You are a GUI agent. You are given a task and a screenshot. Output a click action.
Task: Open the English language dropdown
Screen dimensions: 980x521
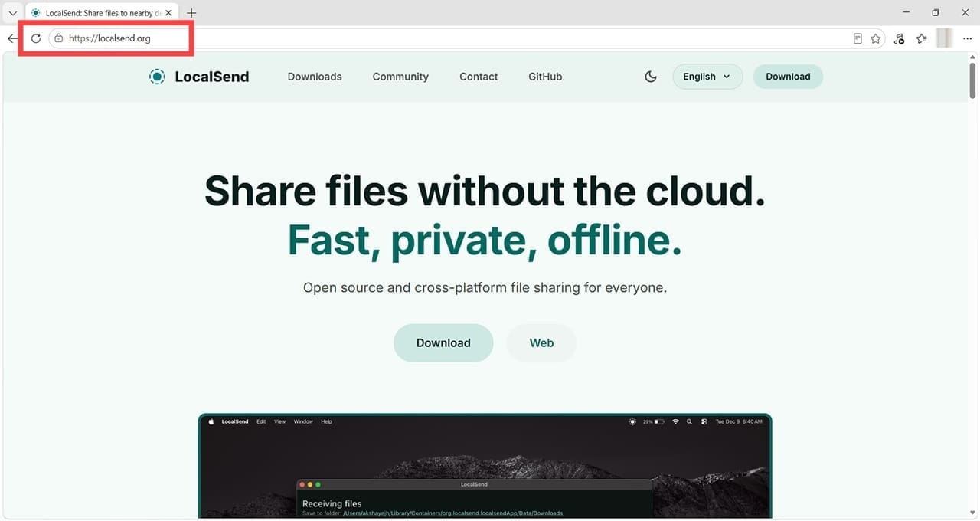coord(707,77)
